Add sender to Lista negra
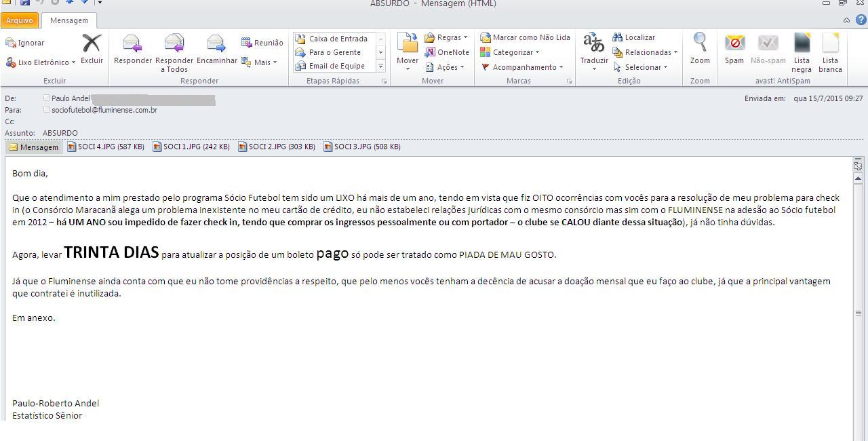The height and width of the screenshot is (441, 868). pyautogui.click(x=802, y=53)
